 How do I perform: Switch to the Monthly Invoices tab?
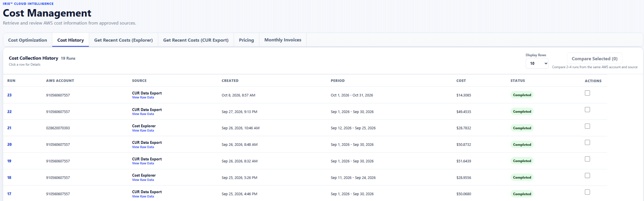point(283,40)
